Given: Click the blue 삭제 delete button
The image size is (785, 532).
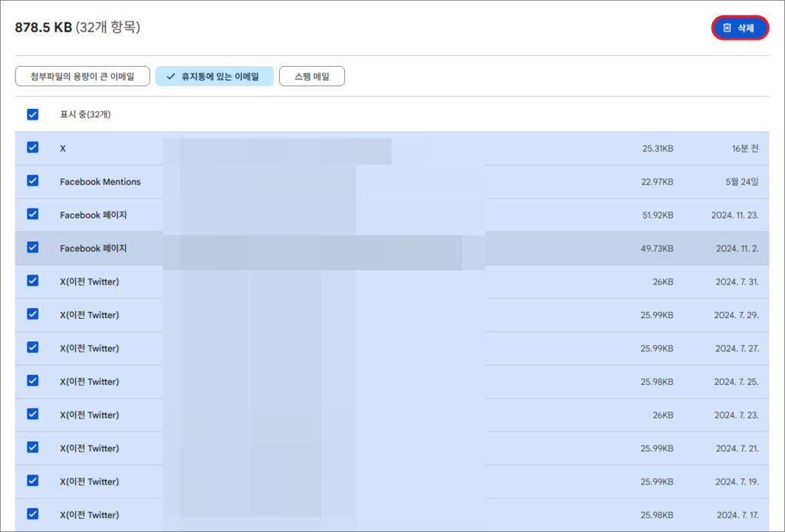Looking at the screenshot, I should tap(740, 28).
